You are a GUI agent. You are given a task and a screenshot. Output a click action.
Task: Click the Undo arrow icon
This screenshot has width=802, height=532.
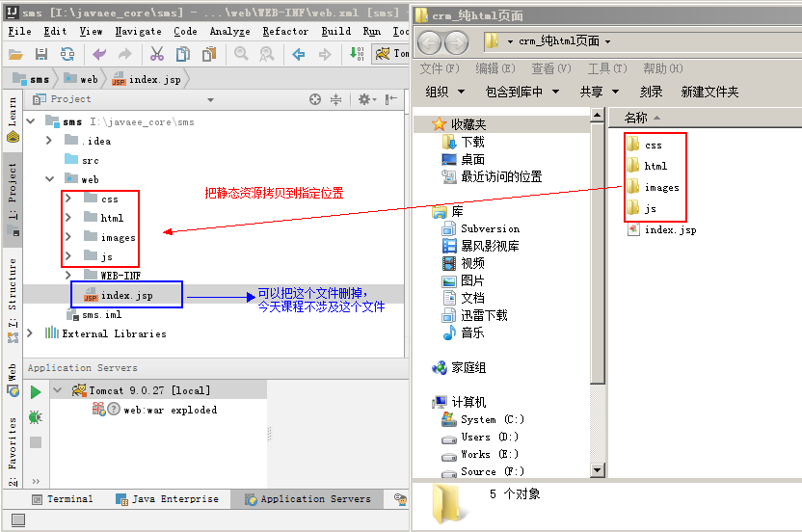[99, 54]
